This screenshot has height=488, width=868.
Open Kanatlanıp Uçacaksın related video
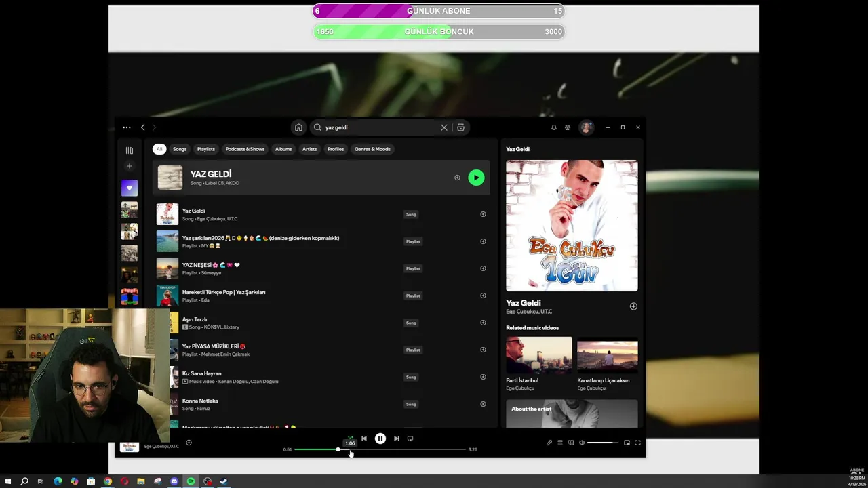[x=607, y=365]
